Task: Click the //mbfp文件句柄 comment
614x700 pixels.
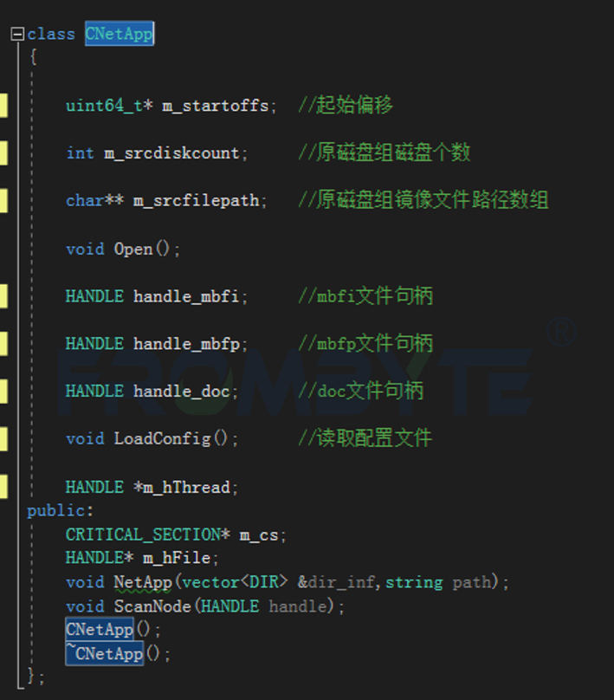Action: point(365,343)
